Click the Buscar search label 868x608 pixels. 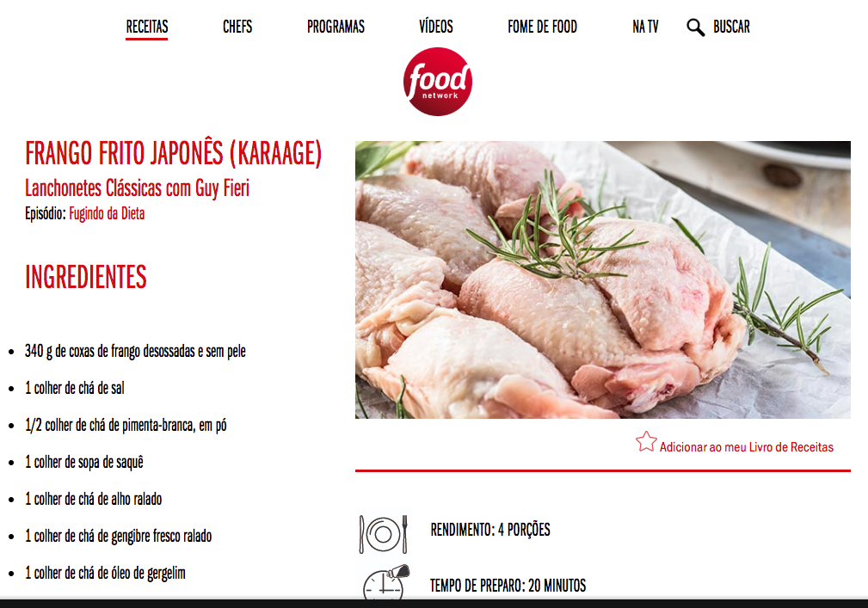731,27
